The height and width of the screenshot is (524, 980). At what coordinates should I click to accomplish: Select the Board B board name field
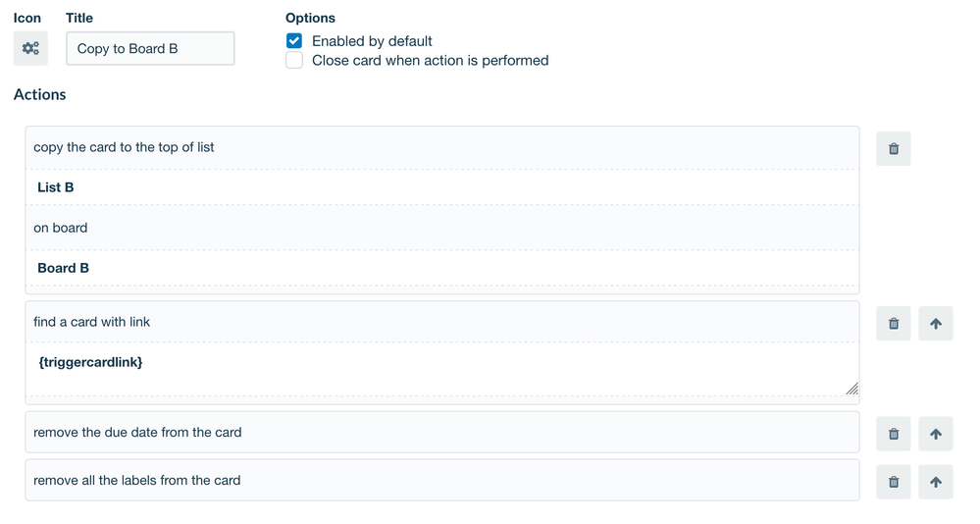441,268
